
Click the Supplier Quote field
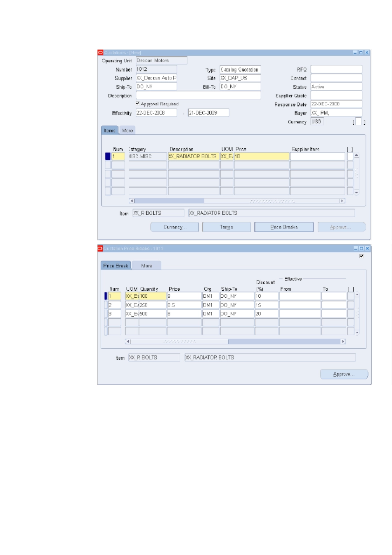pos(336,95)
